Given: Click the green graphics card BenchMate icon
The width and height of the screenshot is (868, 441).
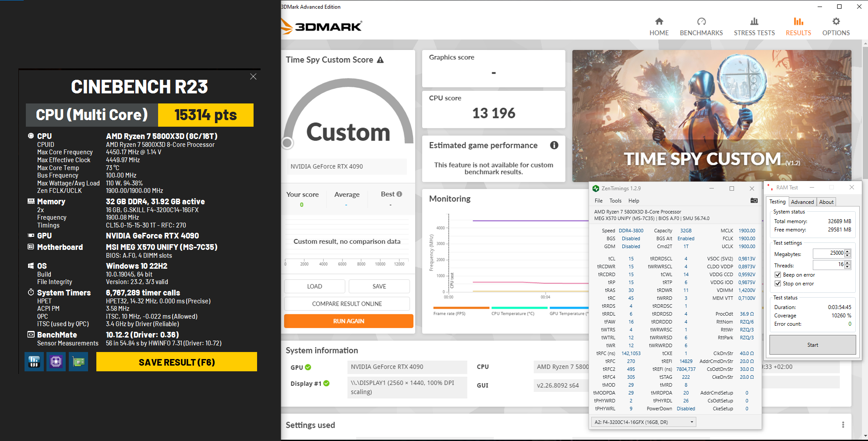Looking at the screenshot, I should [78, 362].
